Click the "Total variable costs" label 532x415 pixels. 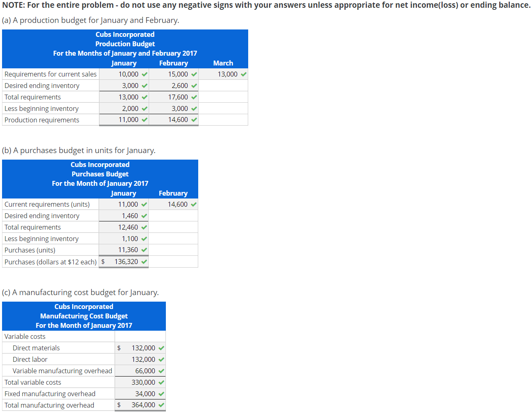(33, 382)
